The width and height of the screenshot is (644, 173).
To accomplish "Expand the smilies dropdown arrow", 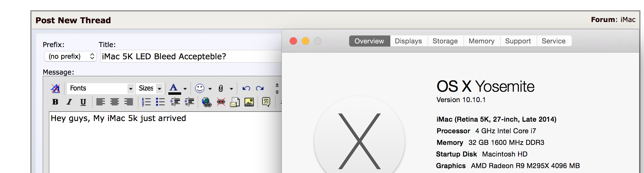I will tap(210, 89).
